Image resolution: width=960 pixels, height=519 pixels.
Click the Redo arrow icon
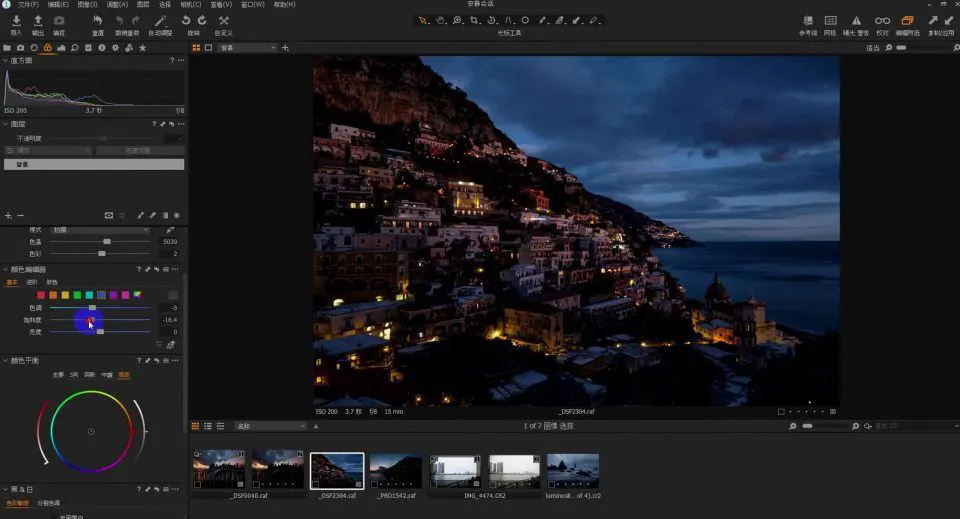(135, 21)
